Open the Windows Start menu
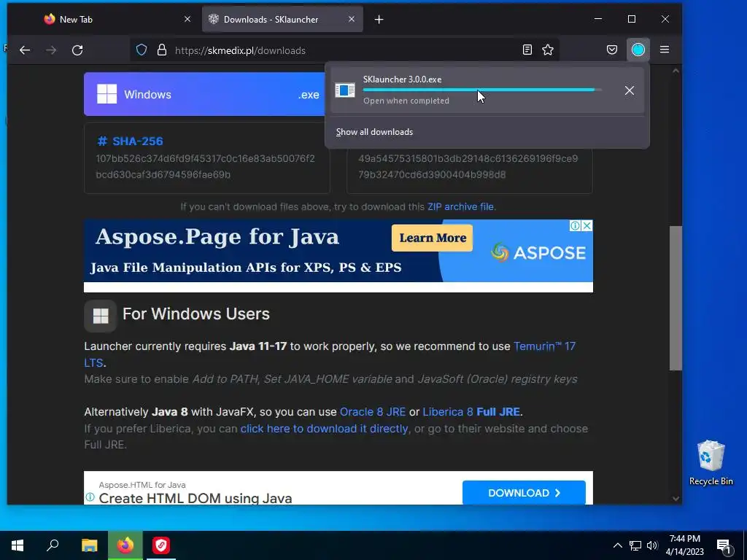The image size is (747, 560). pyautogui.click(x=18, y=545)
